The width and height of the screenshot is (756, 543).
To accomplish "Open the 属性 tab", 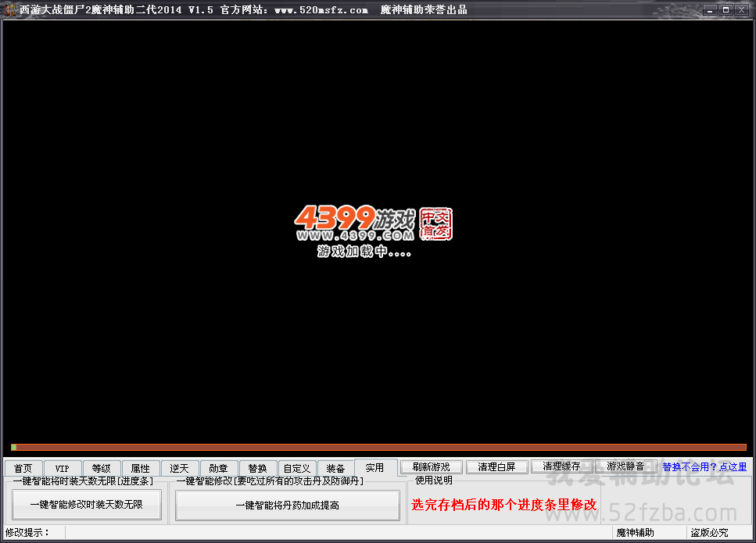I will 140,468.
